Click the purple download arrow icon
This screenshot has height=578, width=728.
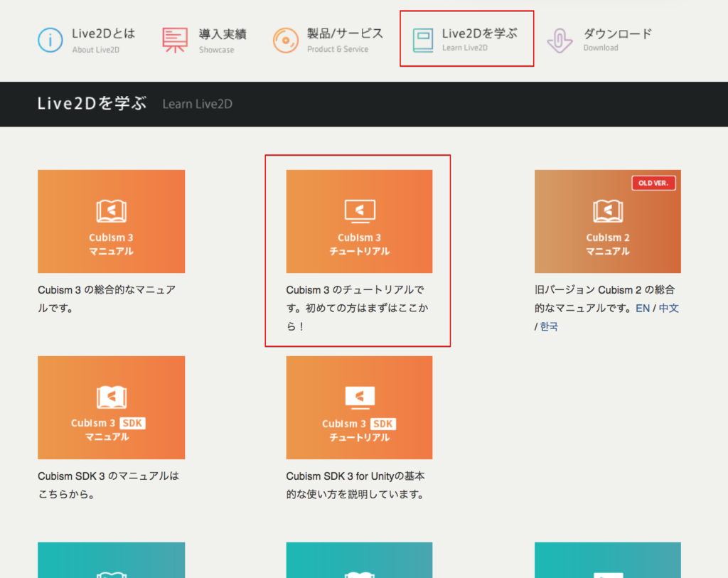pyautogui.click(x=560, y=41)
